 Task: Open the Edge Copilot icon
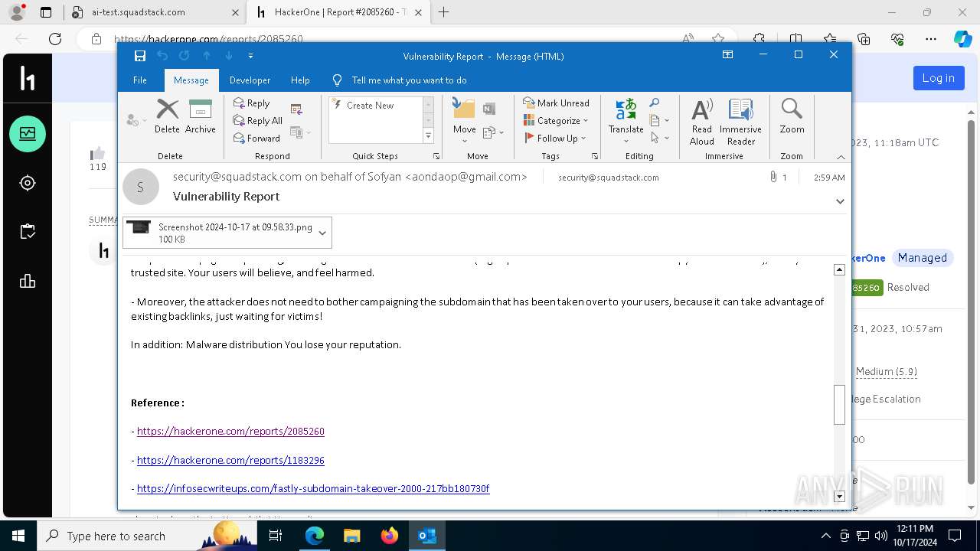962,39
